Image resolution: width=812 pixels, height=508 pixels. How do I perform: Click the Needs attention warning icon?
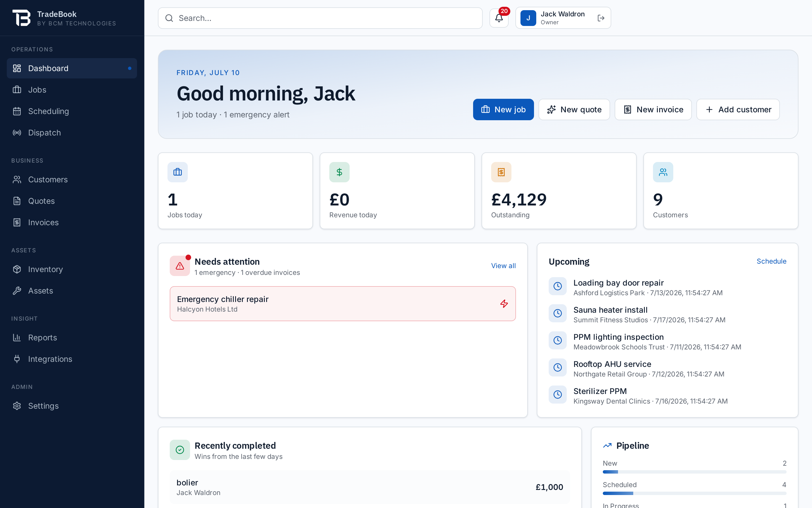[x=180, y=266]
